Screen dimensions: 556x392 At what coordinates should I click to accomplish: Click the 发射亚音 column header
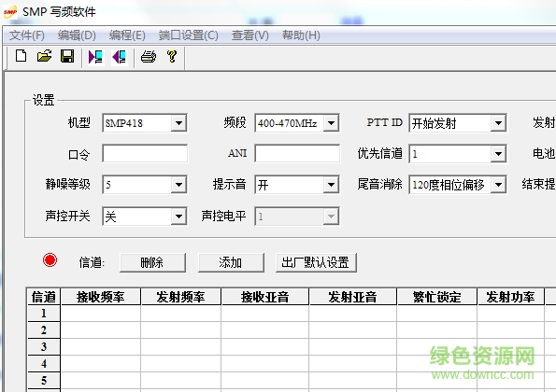(x=352, y=297)
